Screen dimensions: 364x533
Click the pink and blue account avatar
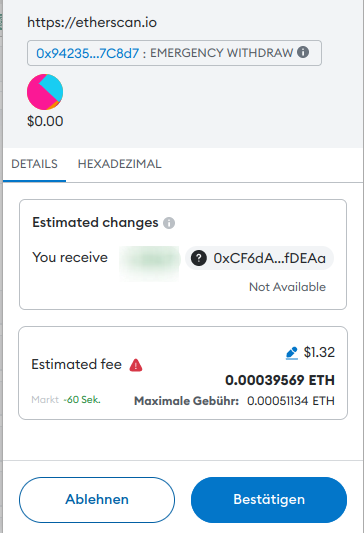coord(45,92)
